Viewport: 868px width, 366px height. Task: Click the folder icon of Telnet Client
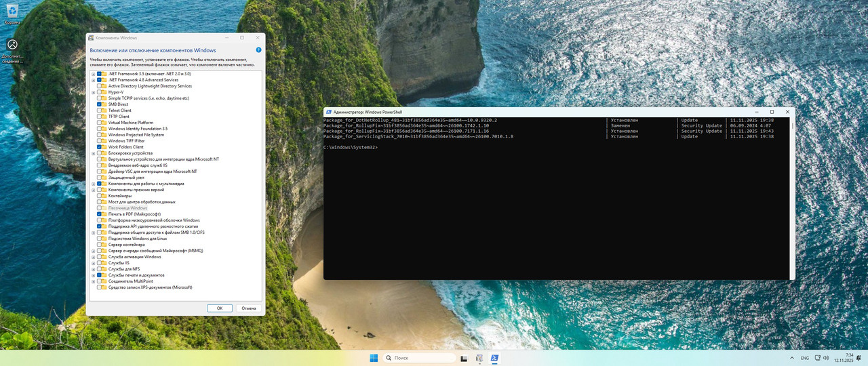click(104, 110)
